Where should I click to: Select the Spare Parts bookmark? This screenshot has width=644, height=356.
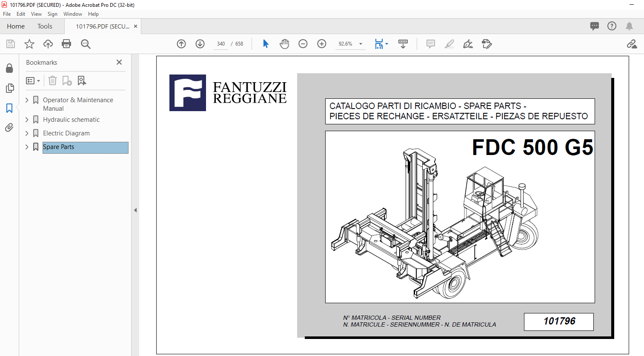pos(85,147)
